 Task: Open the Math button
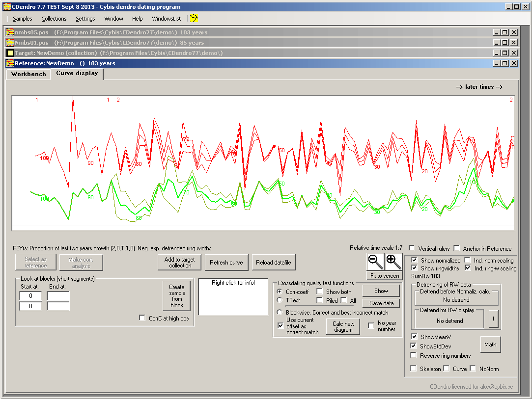490,345
